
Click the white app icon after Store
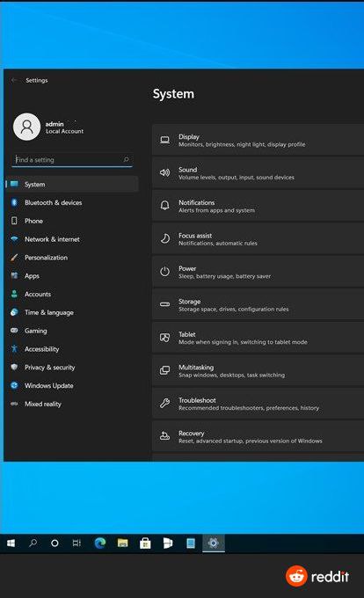click(x=168, y=543)
